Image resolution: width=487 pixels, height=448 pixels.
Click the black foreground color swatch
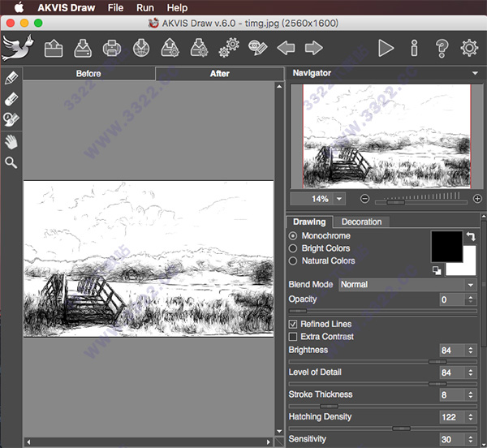coord(445,244)
